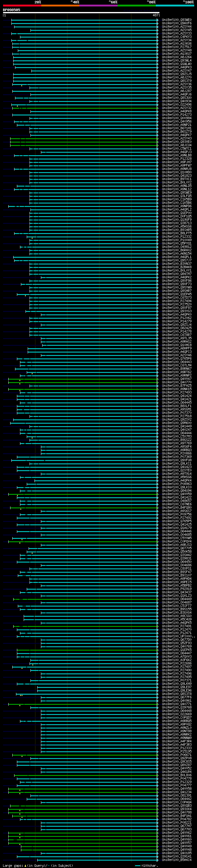Screen dimensions: 197x868
Task: Select the UniRef100_Q2XTE0 row label
Action: point(177,470)
